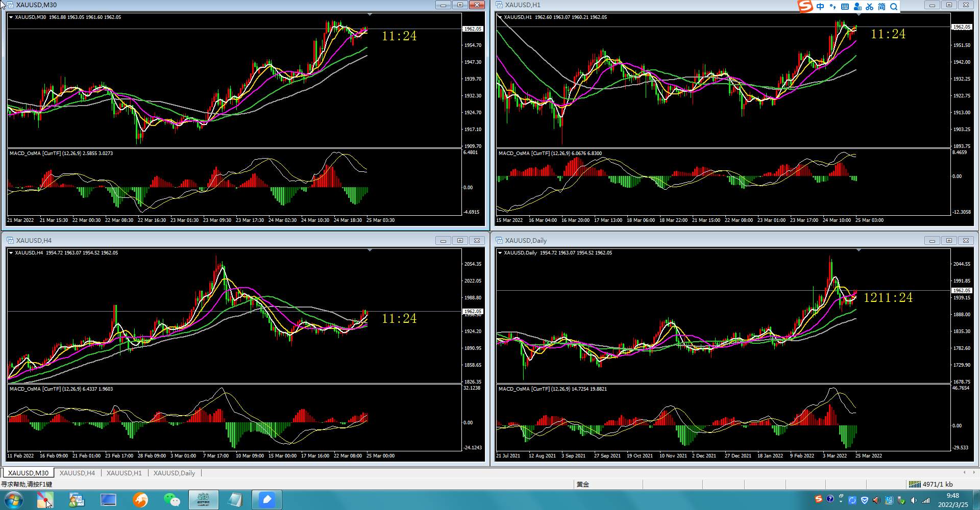Open the Sogou soft keyboard
This screenshot has width=980, height=510.
click(x=845, y=7)
